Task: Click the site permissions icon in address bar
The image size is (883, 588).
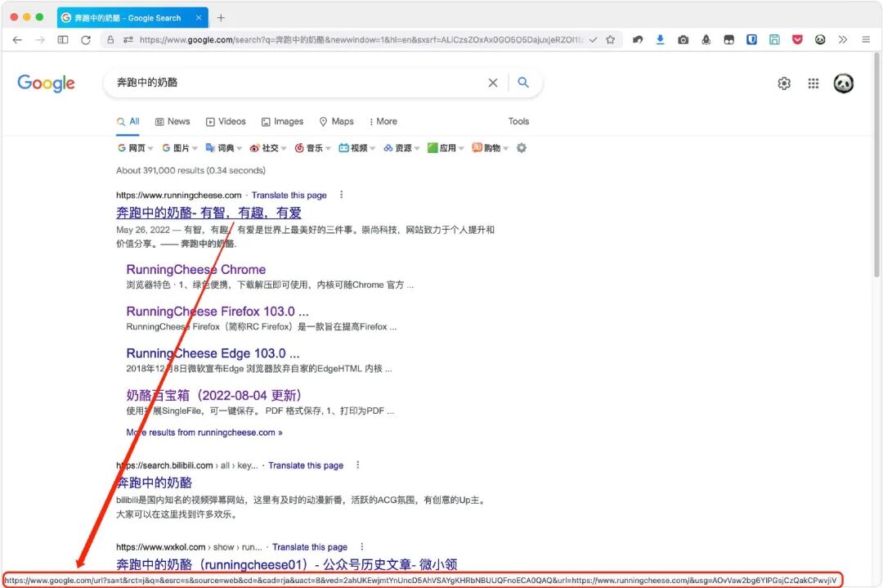Action: 128,40
